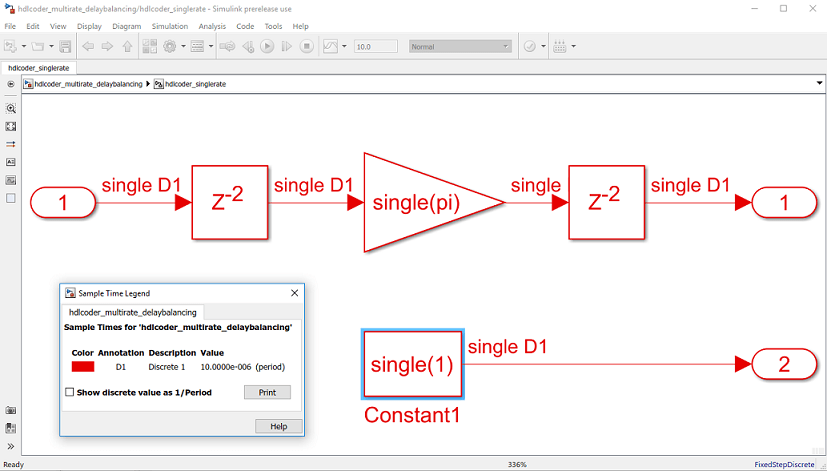Click the Print button in legend
Viewport: 827px width, 471px height.
point(267,392)
